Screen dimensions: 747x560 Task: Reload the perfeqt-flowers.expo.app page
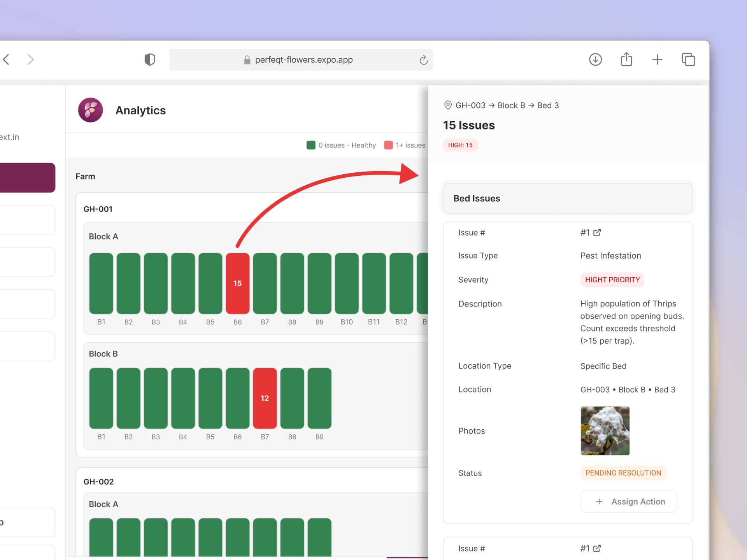tap(423, 60)
